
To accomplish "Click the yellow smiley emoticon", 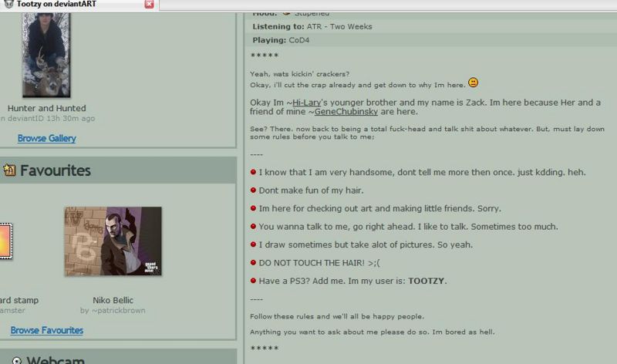I will [473, 83].
